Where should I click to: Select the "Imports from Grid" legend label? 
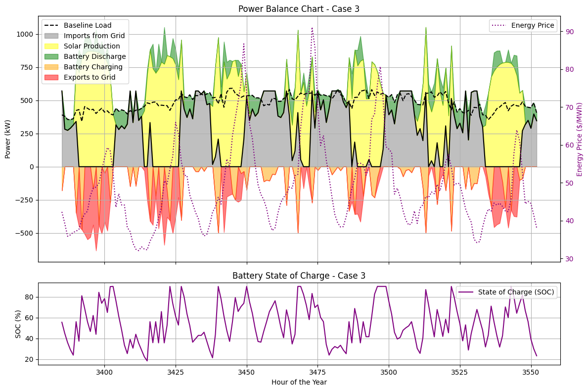94,36
